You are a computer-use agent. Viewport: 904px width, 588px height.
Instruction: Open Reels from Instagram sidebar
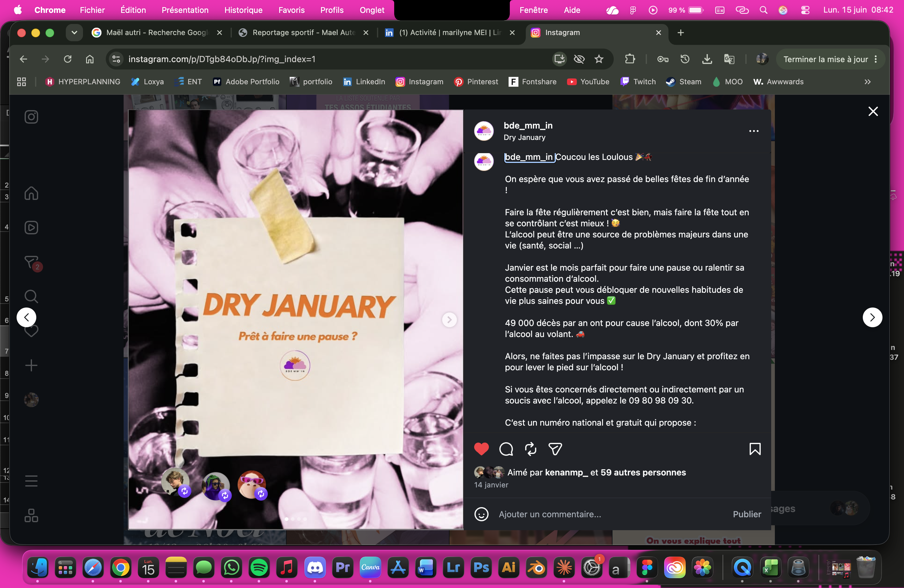[x=31, y=228]
